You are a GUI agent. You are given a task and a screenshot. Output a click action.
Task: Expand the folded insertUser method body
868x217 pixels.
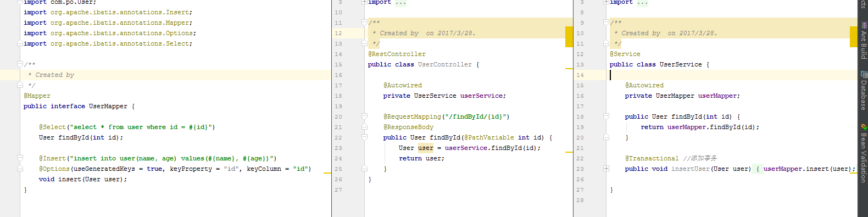(606, 169)
